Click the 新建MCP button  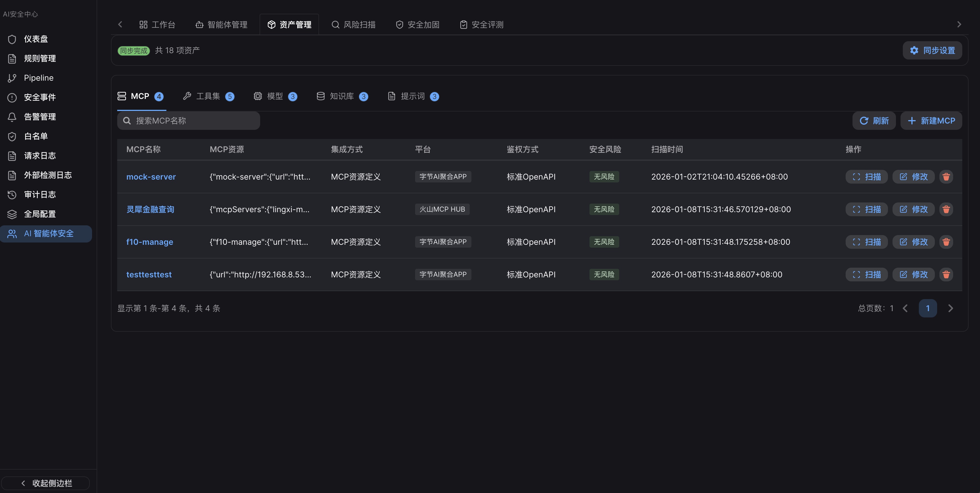[931, 121]
